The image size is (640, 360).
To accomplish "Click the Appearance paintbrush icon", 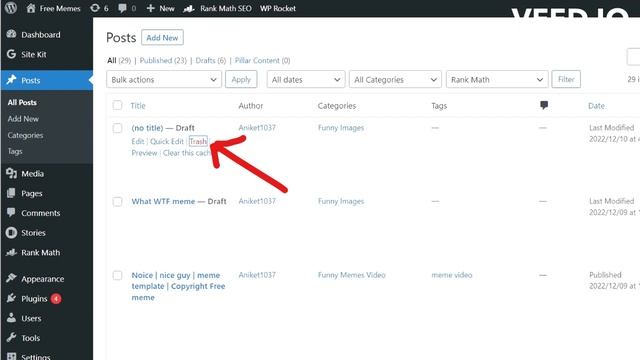I will coord(11,278).
